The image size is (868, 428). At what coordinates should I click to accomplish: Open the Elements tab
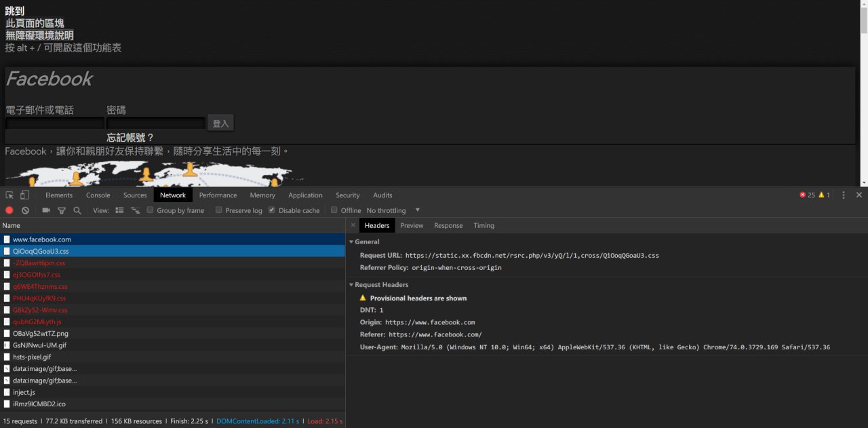[x=59, y=195]
